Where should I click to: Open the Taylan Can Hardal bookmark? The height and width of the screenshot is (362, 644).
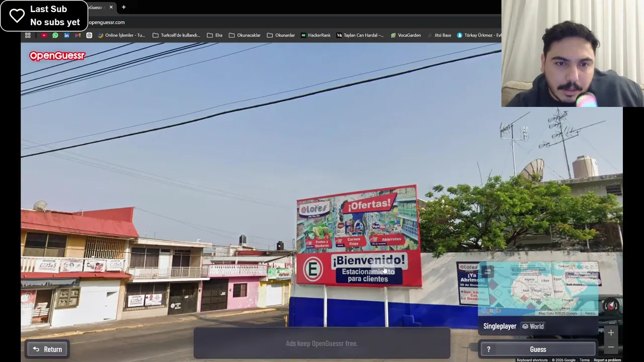pos(360,35)
